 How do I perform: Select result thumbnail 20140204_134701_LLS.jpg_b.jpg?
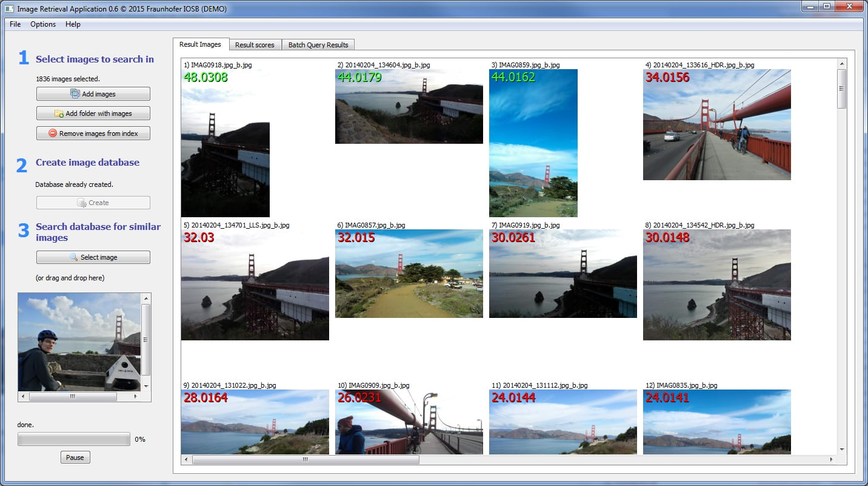(x=255, y=285)
